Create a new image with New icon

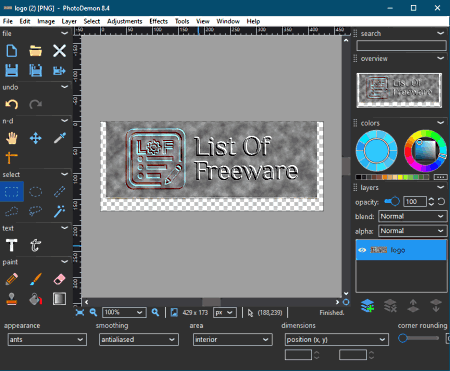tap(12, 51)
